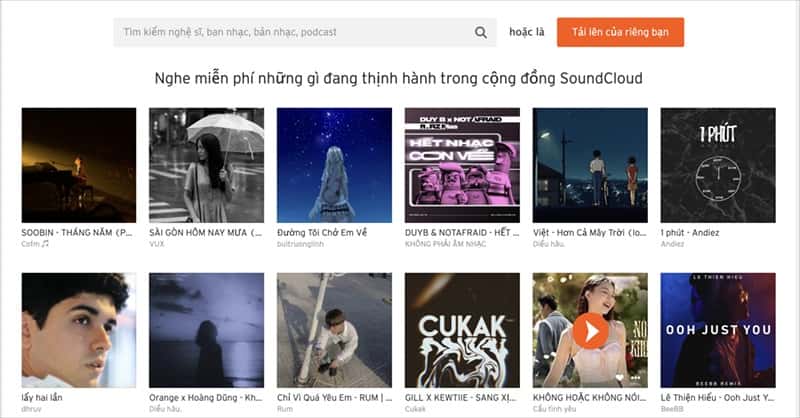Go to the 'Andiez' artist profile link
800x418 pixels.
tap(673, 243)
